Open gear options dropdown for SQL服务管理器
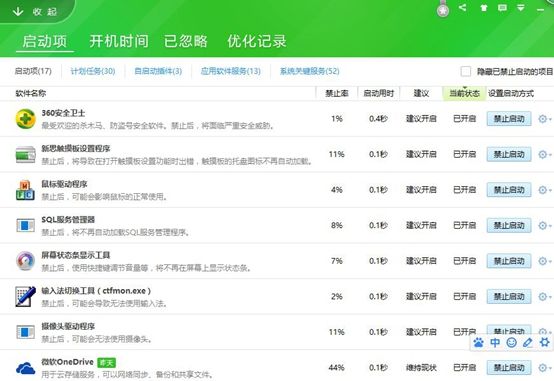This screenshot has width=554, height=381. (x=544, y=225)
